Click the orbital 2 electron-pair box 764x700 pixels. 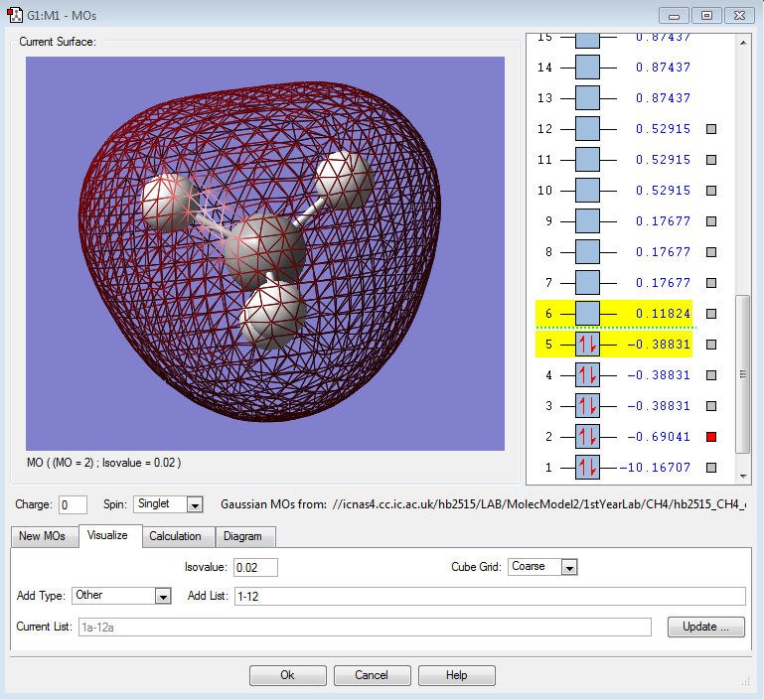click(587, 437)
